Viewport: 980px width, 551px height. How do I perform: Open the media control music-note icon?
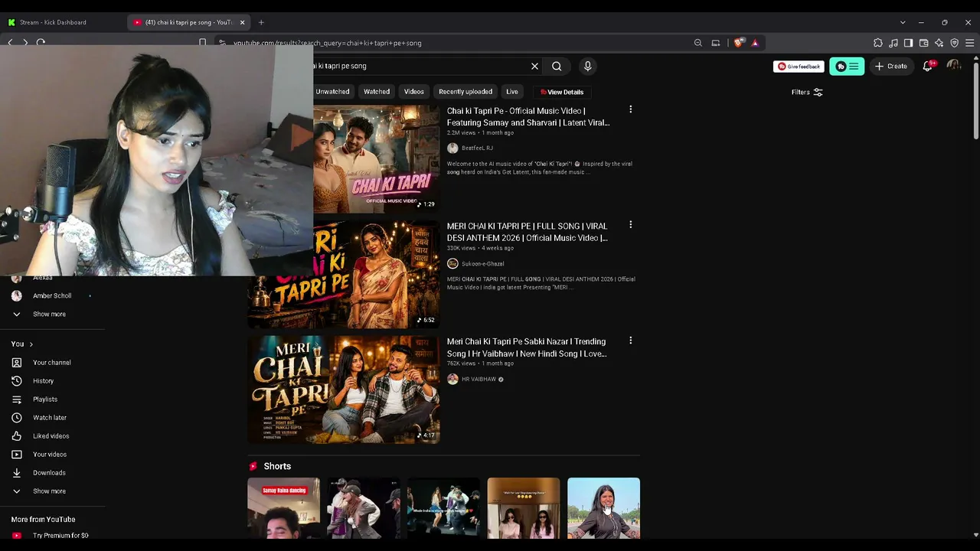click(x=893, y=43)
